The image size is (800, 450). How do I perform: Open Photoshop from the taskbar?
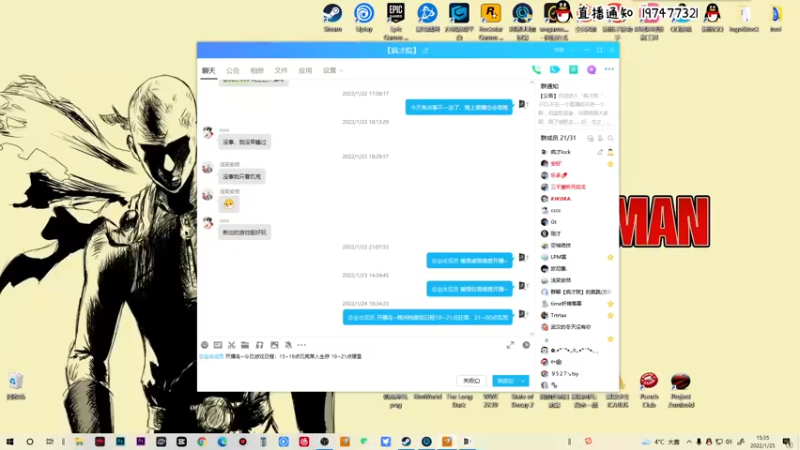point(120,441)
